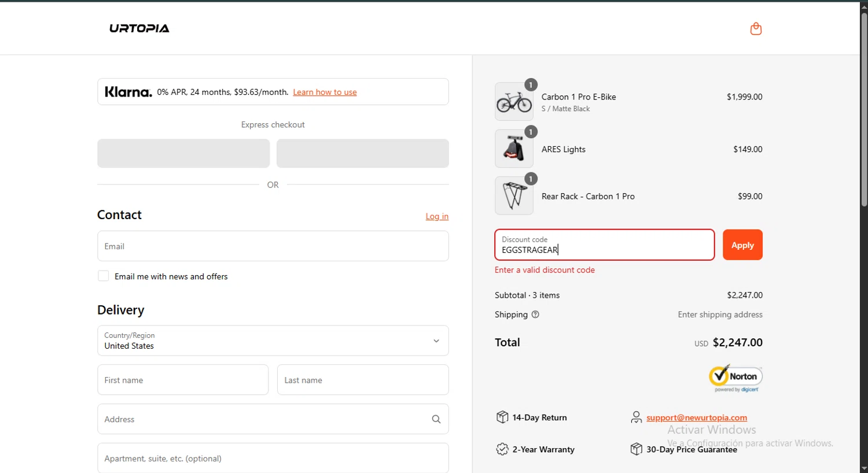Expand the Country/Region dropdown
This screenshot has height=473, width=868.
click(273, 341)
